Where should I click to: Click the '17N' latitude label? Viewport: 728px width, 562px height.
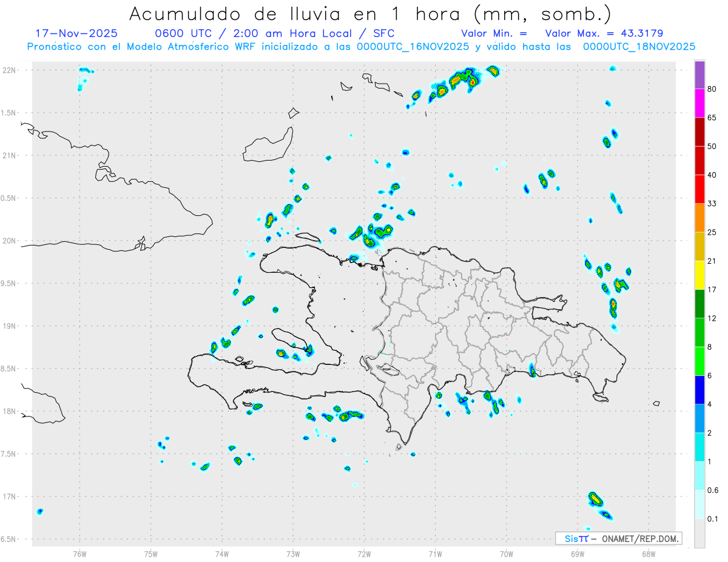coord(10,497)
